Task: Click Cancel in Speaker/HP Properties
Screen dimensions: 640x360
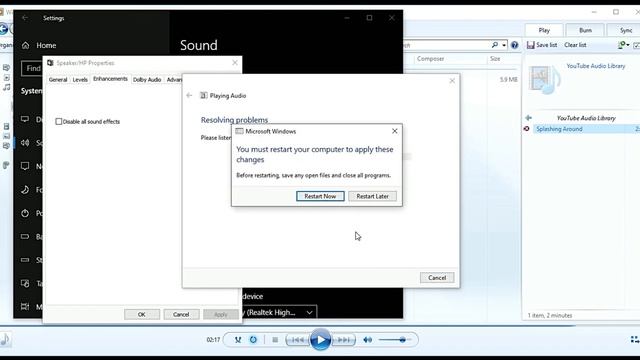Action: (x=181, y=314)
